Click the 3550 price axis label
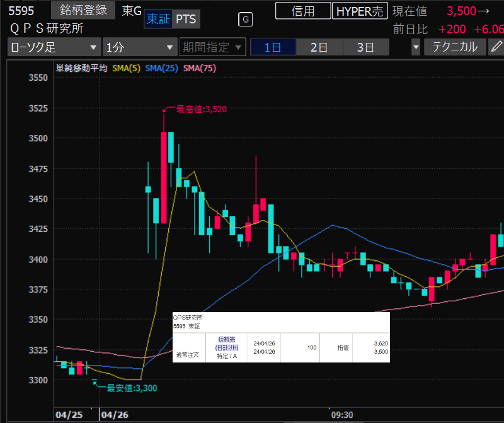The image size is (504, 423). tap(38, 78)
